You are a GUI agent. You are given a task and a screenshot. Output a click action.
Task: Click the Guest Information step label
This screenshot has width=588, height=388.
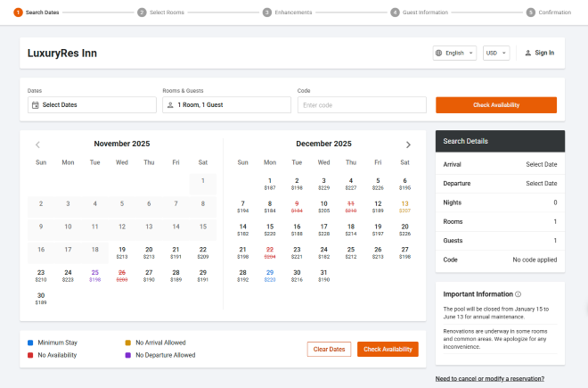point(425,12)
